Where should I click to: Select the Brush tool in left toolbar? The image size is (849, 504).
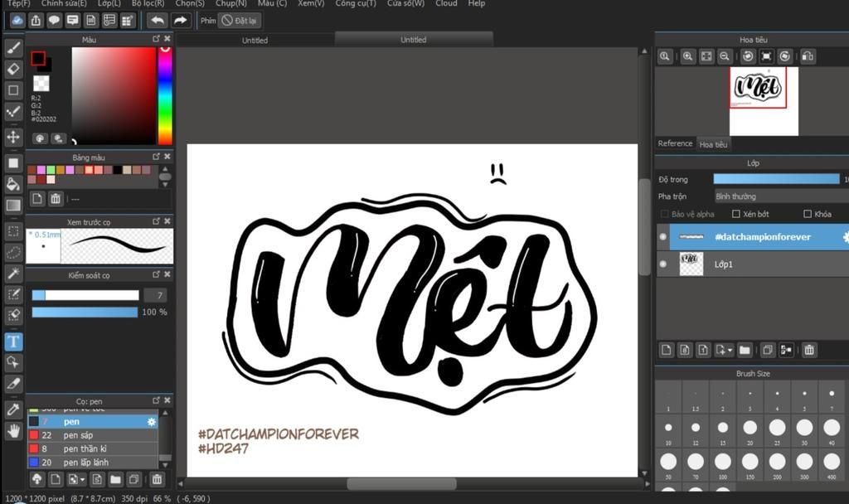click(x=13, y=47)
